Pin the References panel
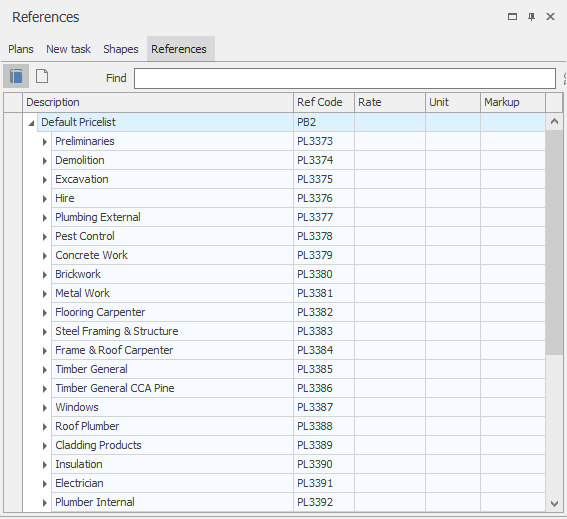This screenshot has height=519, width=567. (x=531, y=17)
